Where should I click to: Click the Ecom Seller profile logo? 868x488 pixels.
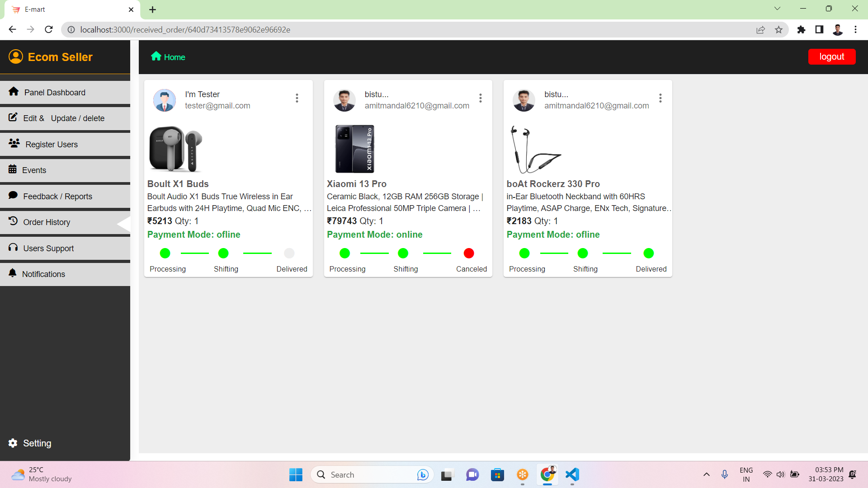[16, 56]
